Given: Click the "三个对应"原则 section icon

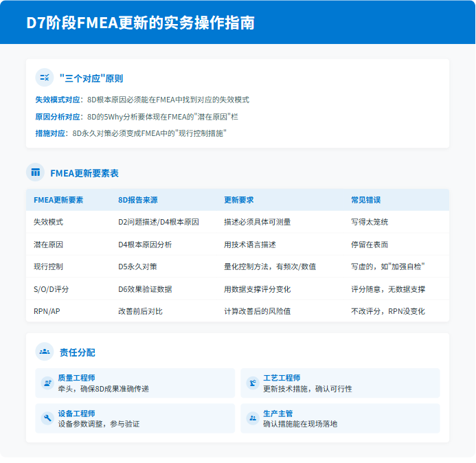Looking at the screenshot, I should click(x=45, y=78).
